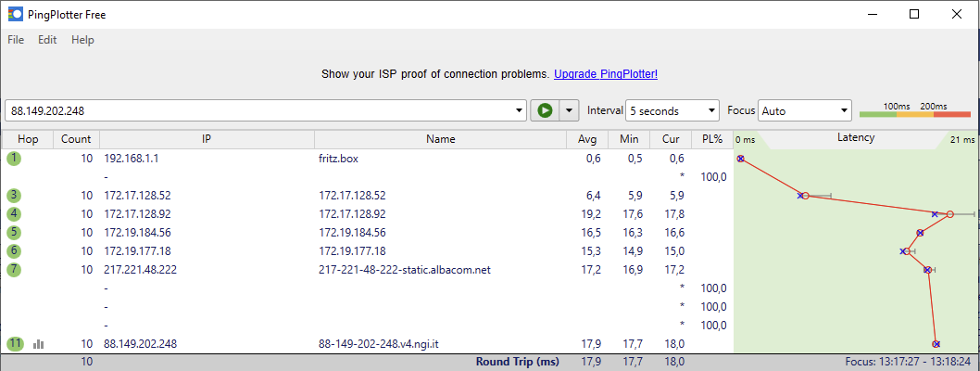Screen dimensions: 980x371
Task: Maximize the PingPlotter Free window
Action: tap(913, 15)
